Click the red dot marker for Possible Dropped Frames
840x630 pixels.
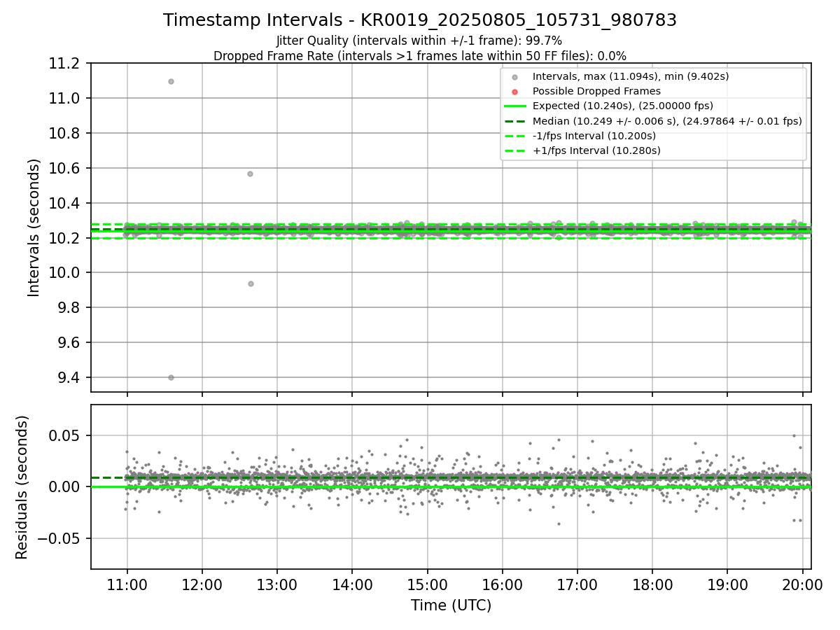[x=514, y=92]
